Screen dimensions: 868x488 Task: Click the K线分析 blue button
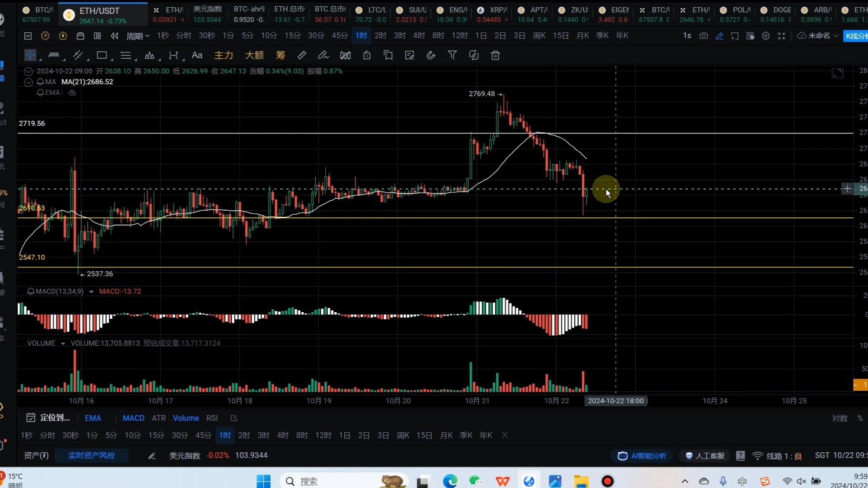pyautogui.click(x=856, y=36)
